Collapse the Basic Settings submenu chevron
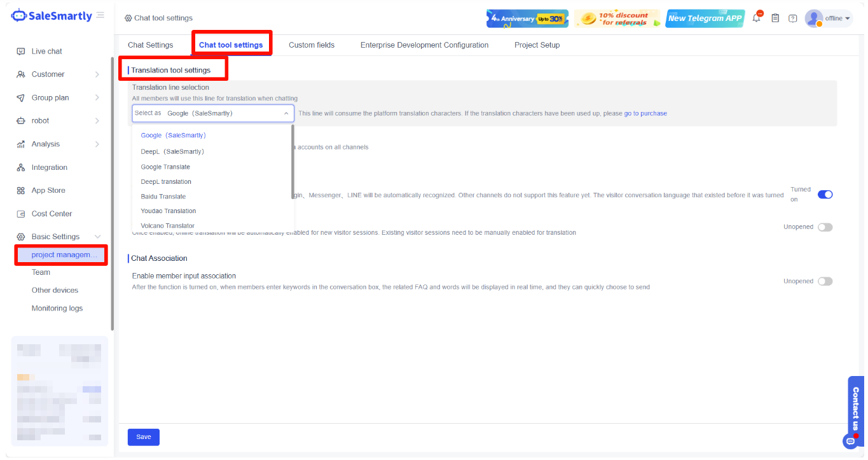Viewport: 868px width, 460px height. pyautogui.click(x=97, y=237)
